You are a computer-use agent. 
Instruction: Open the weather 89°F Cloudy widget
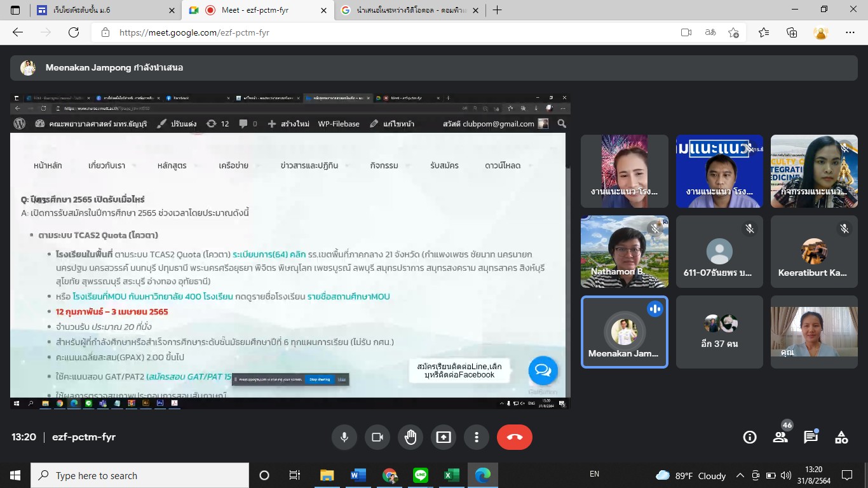click(x=690, y=475)
